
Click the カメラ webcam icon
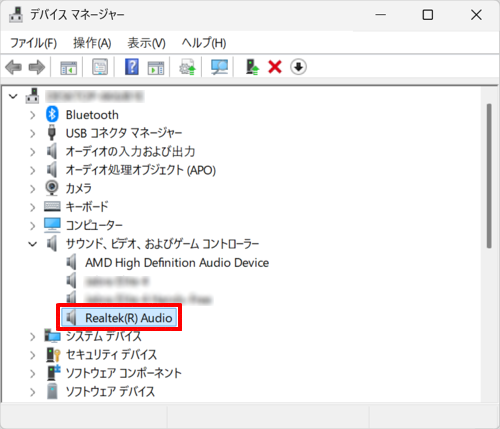coord(52,188)
